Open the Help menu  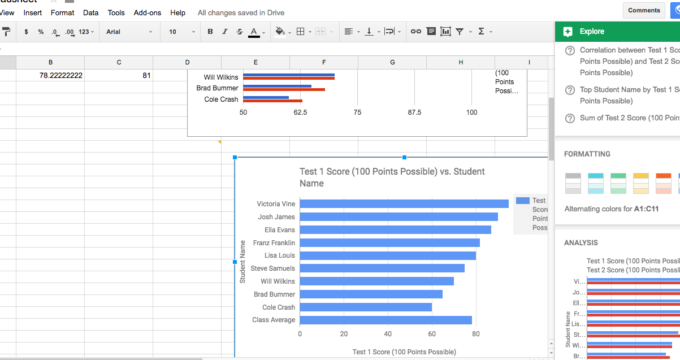point(177,13)
